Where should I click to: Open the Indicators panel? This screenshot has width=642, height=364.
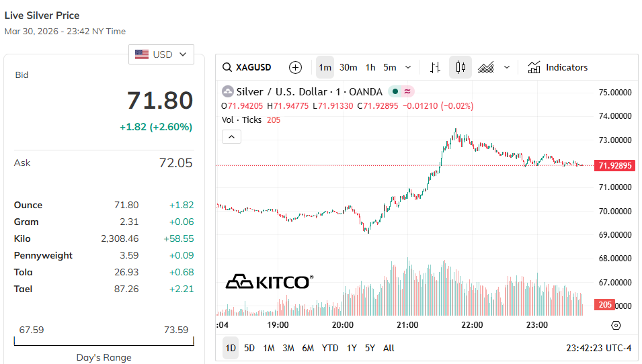coord(558,67)
